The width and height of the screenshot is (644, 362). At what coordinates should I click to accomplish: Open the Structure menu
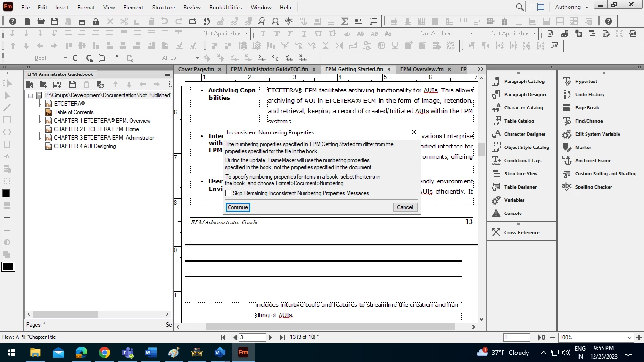pos(164,8)
